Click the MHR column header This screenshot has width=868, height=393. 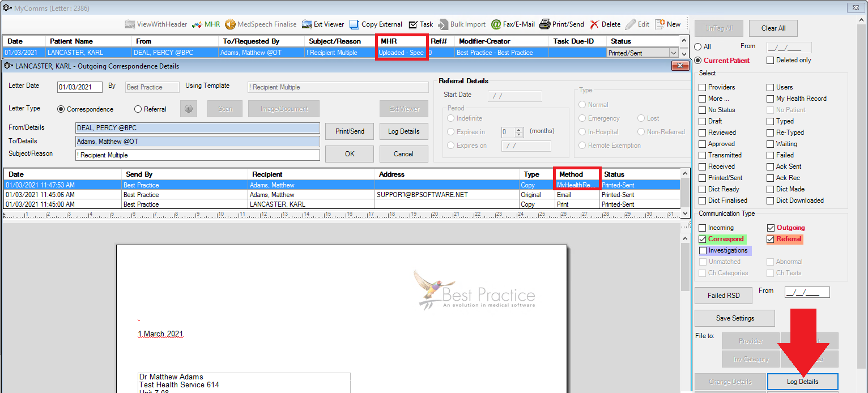point(402,41)
